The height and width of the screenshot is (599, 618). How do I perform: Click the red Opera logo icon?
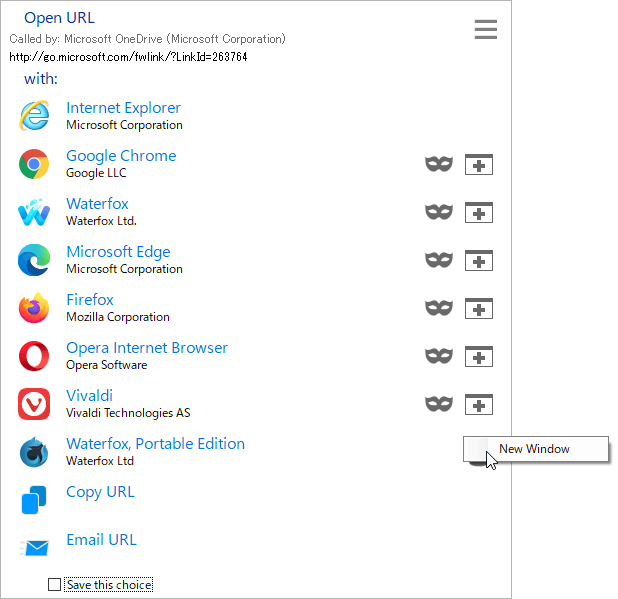[x=34, y=356]
